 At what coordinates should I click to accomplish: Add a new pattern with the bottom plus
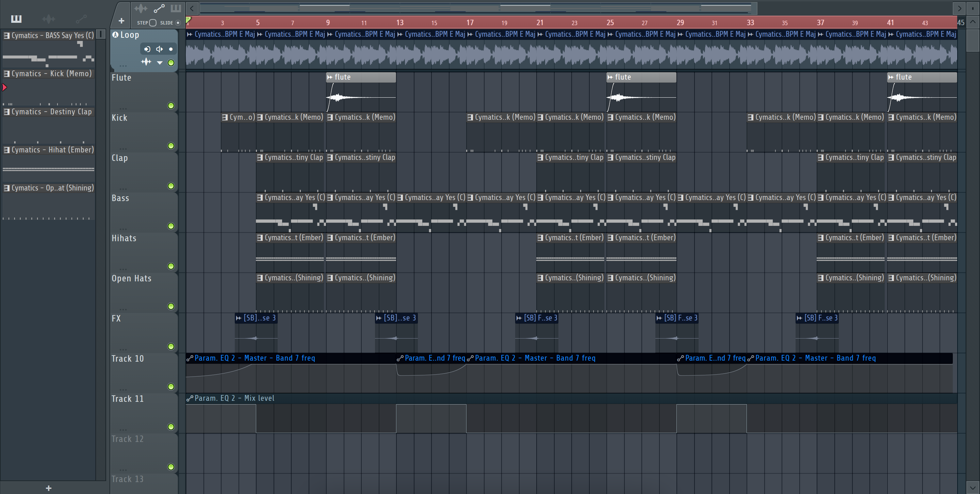[x=49, y=488]
